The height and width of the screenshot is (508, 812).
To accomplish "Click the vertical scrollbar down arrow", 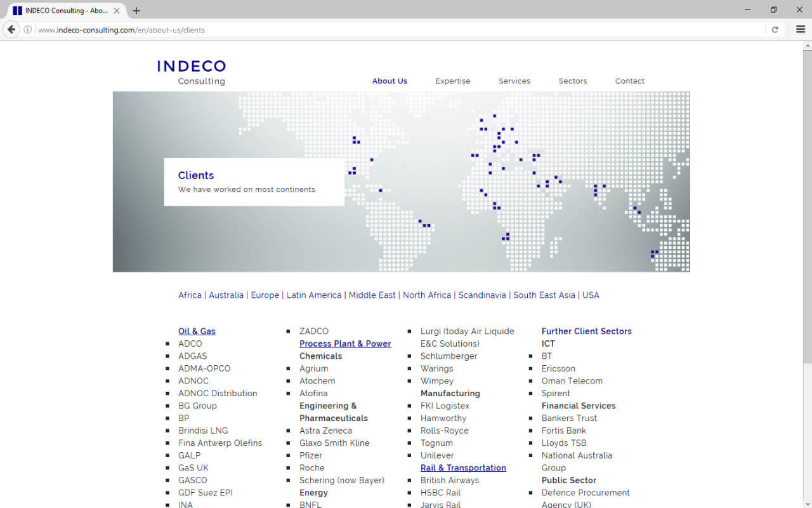I will coord(807,503).
